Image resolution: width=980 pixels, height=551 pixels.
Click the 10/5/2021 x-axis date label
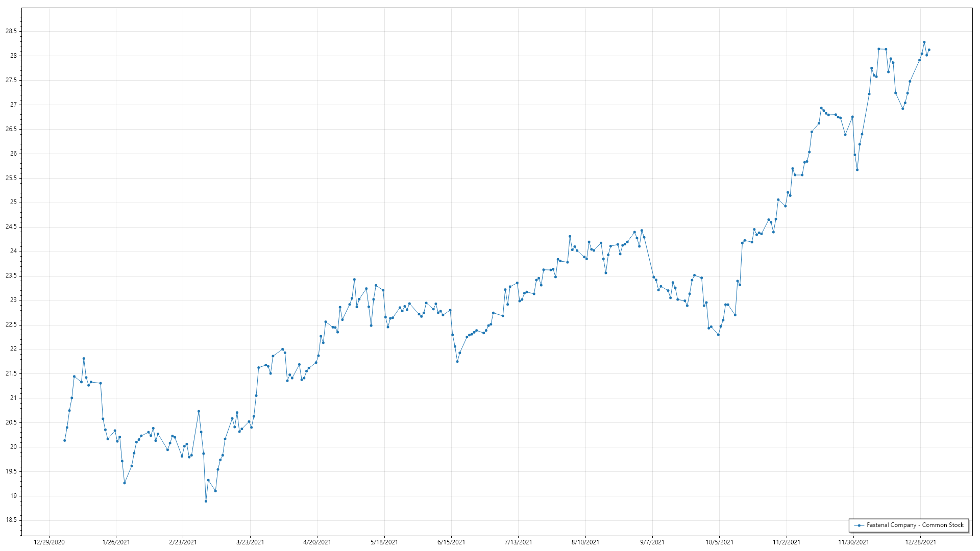(x=720, y=542)
